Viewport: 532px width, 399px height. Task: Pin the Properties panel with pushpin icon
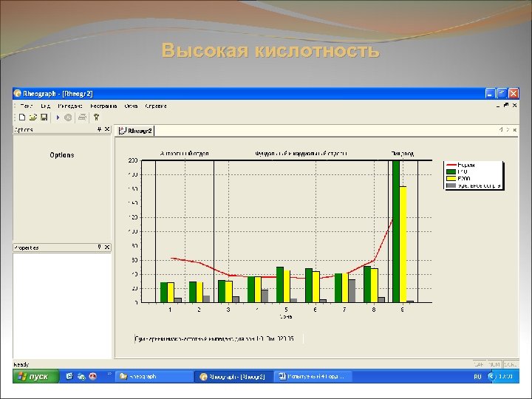(x=100, y=247)
